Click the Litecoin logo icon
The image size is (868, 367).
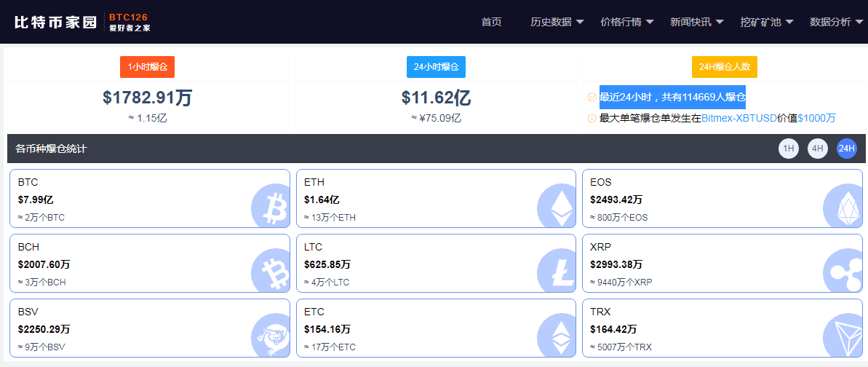tap(557, 271)
